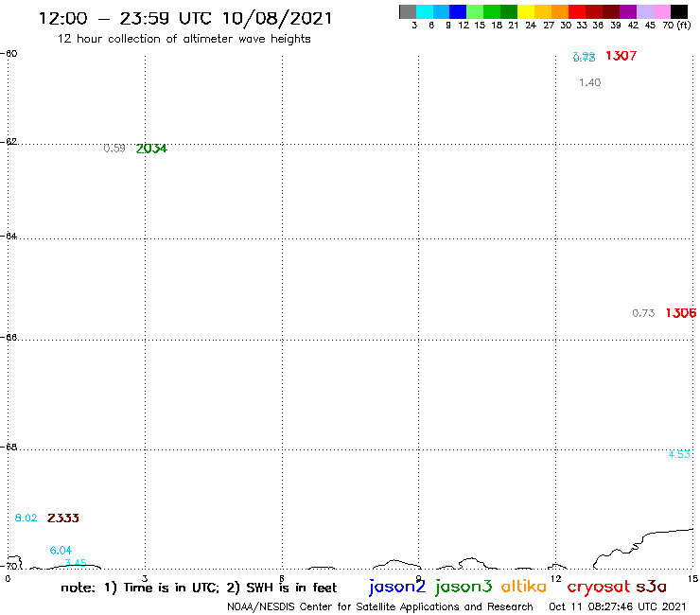Click the orange 'altika' satellite label
The height and width of the screenshot is (615, 700).
(523, 587)
